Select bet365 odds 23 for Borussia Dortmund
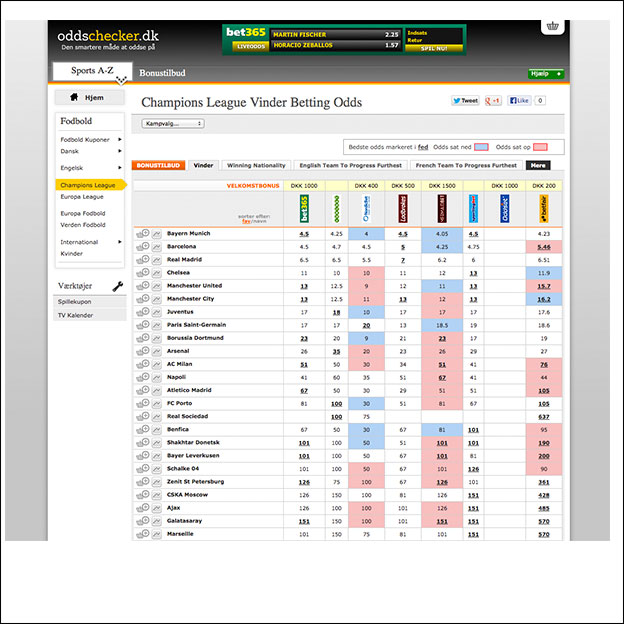 click(x=304, y=339)
